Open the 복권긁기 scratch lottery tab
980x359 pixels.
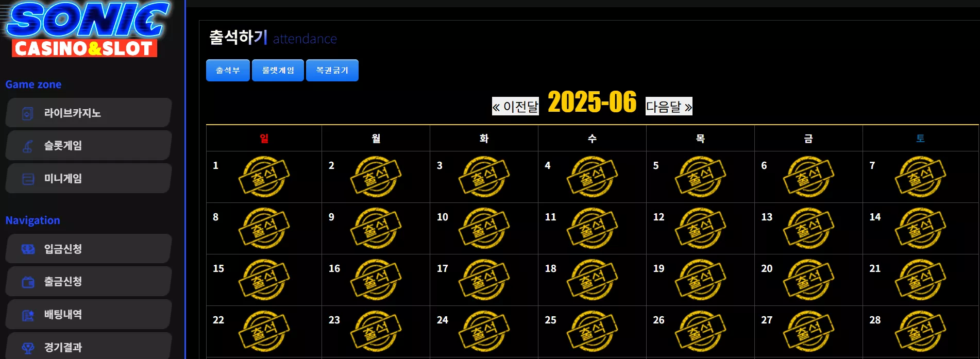click(x=332, y=71)
